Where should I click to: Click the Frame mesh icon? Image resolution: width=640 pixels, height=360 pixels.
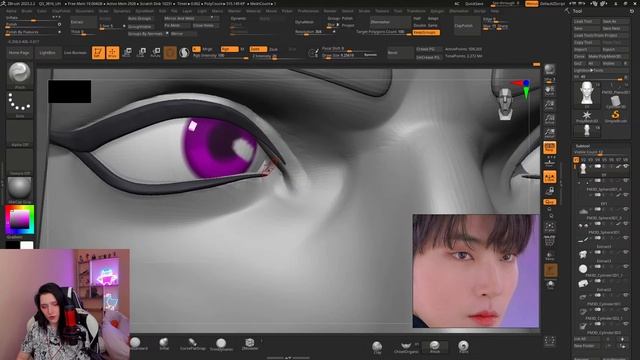click(550, 226)
